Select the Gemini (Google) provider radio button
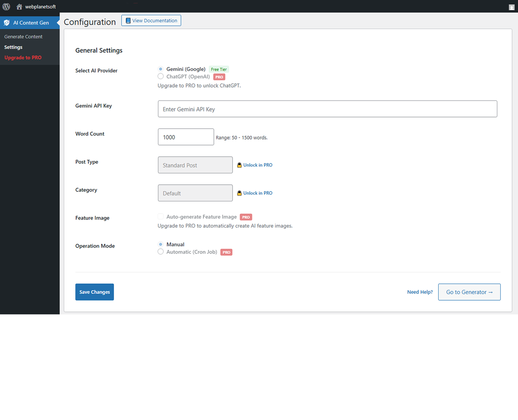Screen dimensions: 518x420 click(x=160, y=69)
